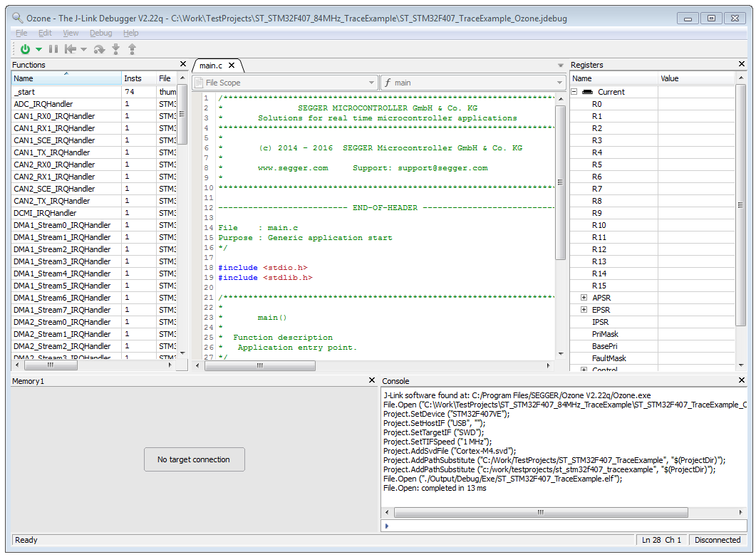This screenshot has height=557, width=756.
Task: Open the main function dropdown
Action: point(472,83)
